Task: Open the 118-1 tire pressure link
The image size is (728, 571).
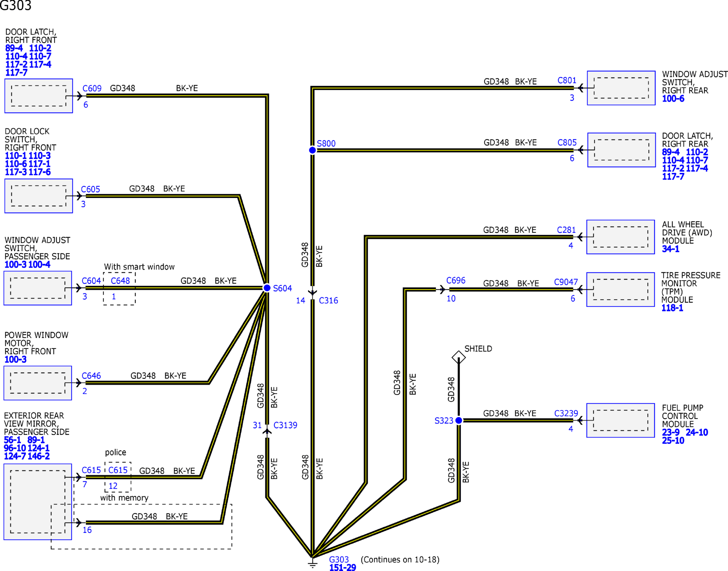Action: (672, 308)
